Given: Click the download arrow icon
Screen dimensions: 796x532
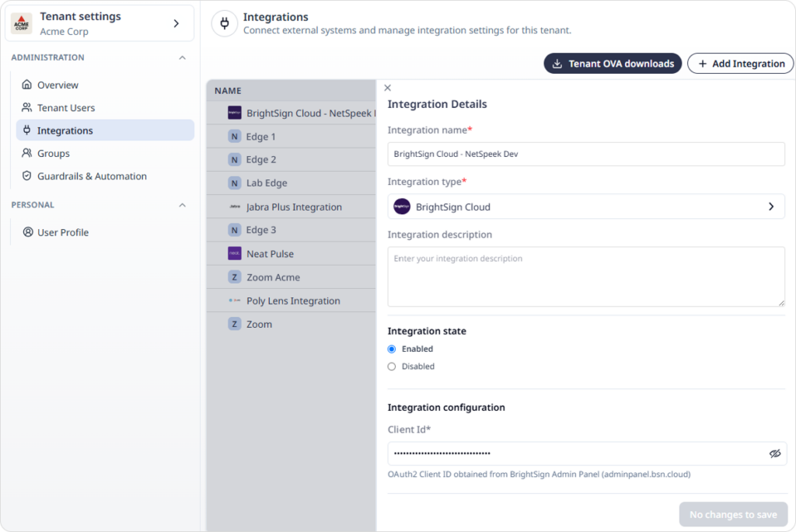Looking at the screenshot, I should pyautogui.click(x=557, y=64).
